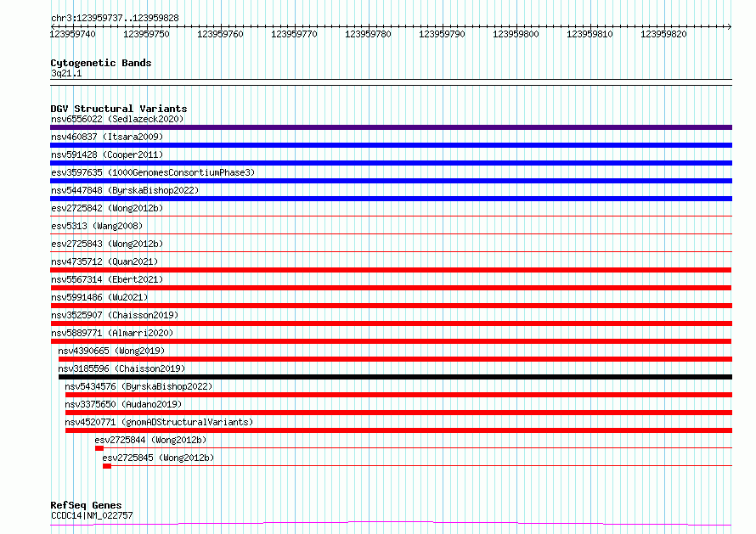Viewport: 756px width, 534px height.
Task: Select nsv4390665 (Wong2019) label
Action: tap(111, 351)
